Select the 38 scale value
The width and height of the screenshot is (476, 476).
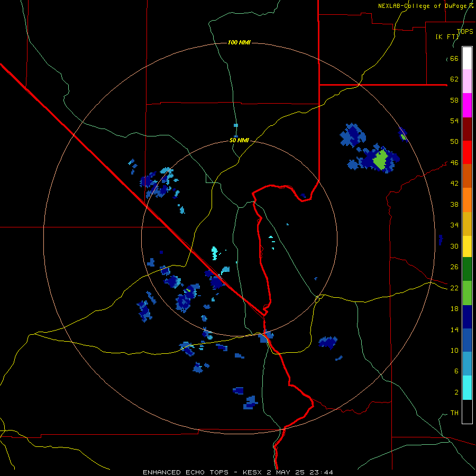click(x=454, y=204)
